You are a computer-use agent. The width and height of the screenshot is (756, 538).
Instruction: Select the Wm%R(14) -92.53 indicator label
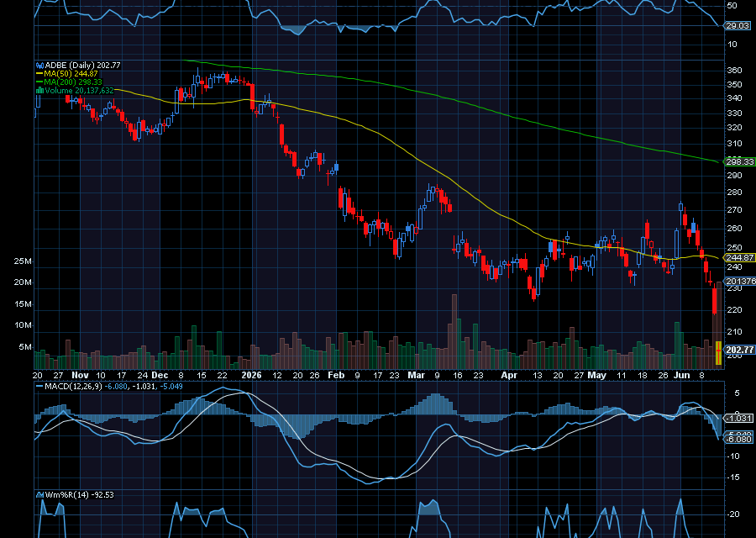(x=79, y=494)
